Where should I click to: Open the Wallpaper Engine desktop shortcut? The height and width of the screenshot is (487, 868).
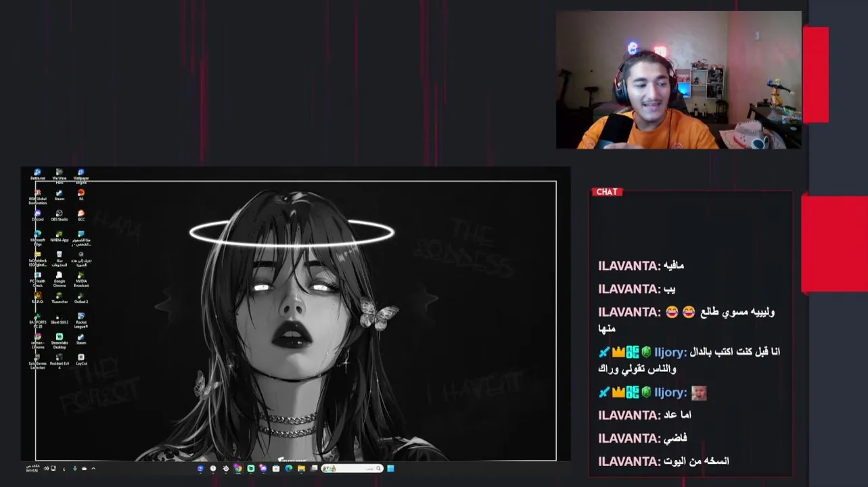[x=81, y=176]
